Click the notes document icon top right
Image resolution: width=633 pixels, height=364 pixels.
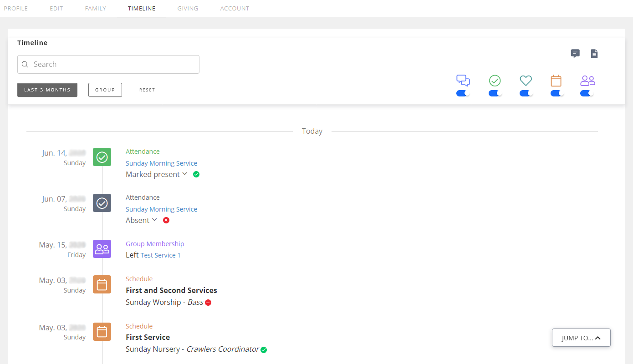click(x=594, y=53)
